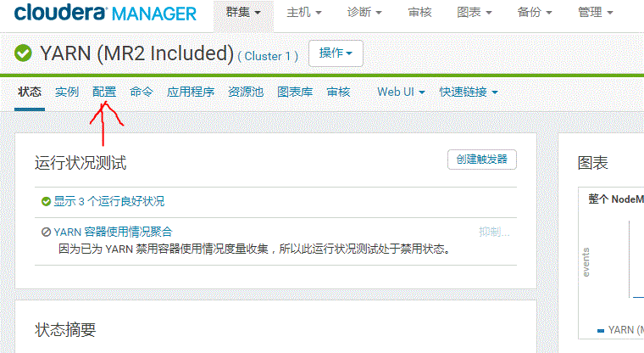Click the events axis label on chart

pos(586,262)
